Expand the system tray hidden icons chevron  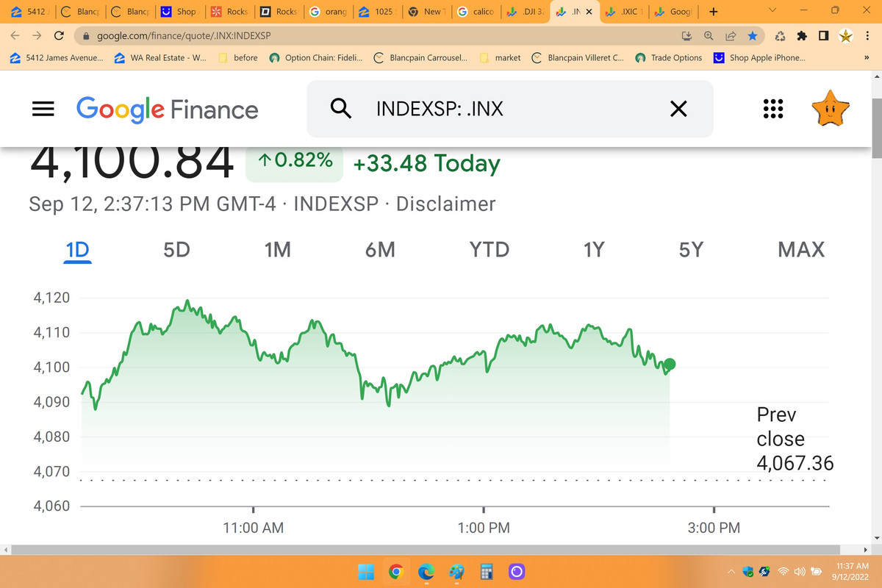(x=731, y=571)
